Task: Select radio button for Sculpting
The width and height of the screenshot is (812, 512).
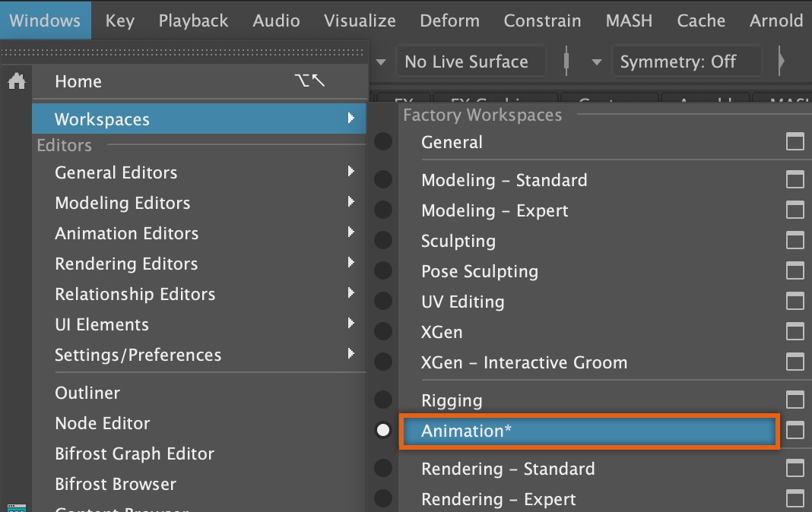Action: (x=383, y=240)
